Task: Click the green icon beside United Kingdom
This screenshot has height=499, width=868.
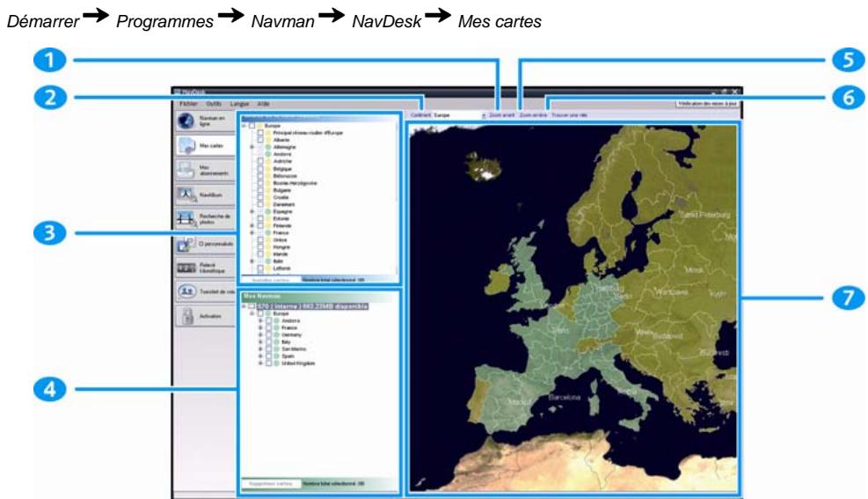Action: coord(277,363)
